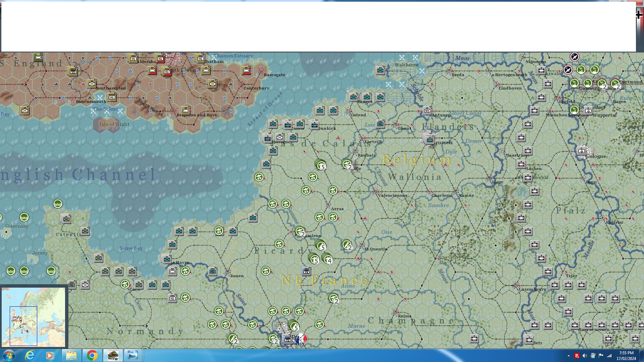Open the WITW game from the taskbar
This screenshot has height=362, width=644.
pyautogui.click(x=113, y=355)
